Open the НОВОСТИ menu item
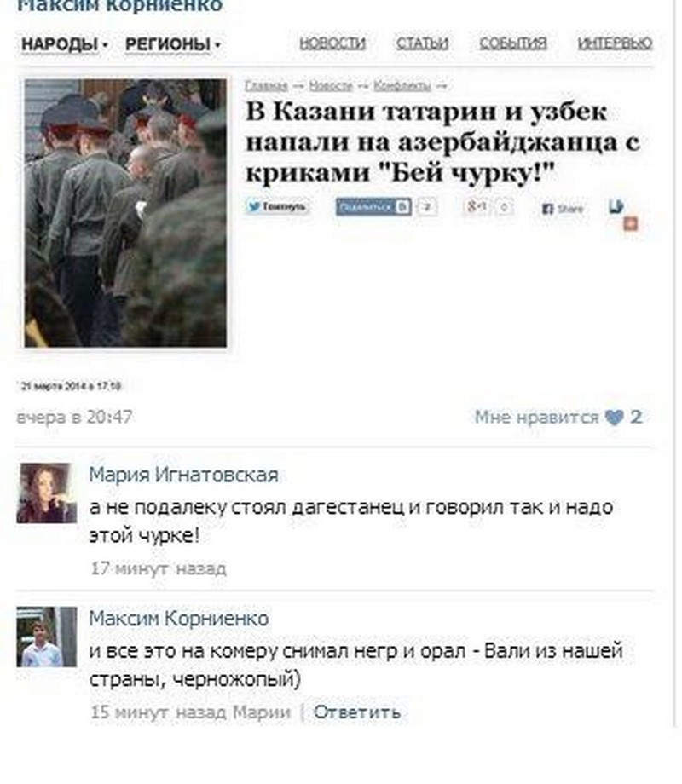Viewport: 682px width, 784px height. [332, 43]
